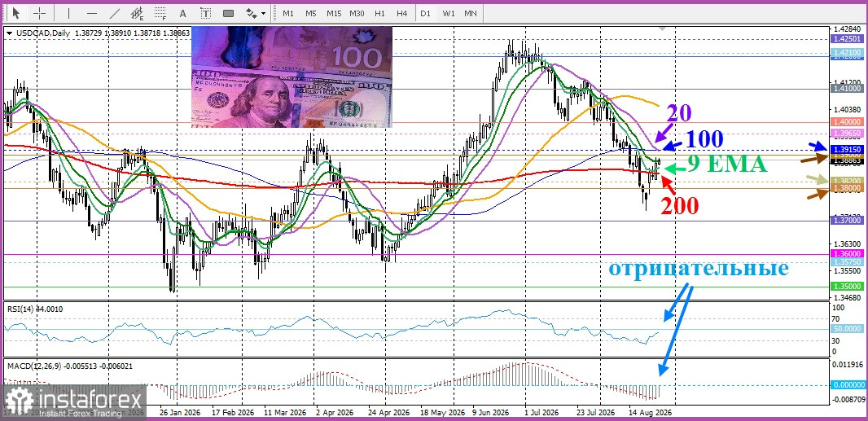This screenshot has width=868, height=421.
Task: Click the 1.39650 price level label
Action: (x=846, y=134)
